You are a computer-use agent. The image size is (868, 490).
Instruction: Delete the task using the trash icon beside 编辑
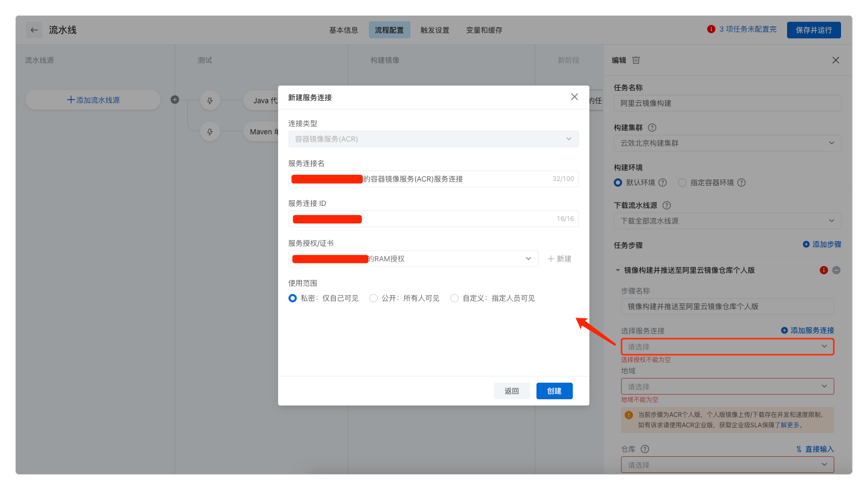(x=636, y=60)
